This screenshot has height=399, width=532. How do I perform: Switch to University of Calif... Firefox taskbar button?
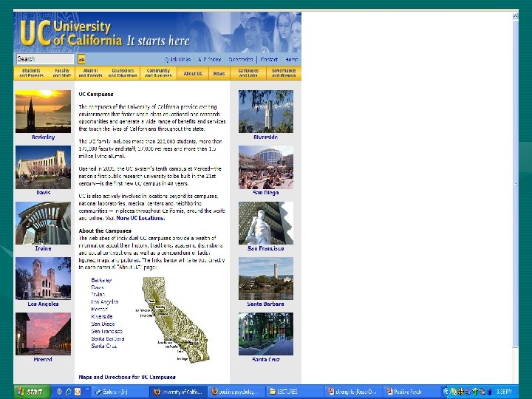[x=177, y=392]
